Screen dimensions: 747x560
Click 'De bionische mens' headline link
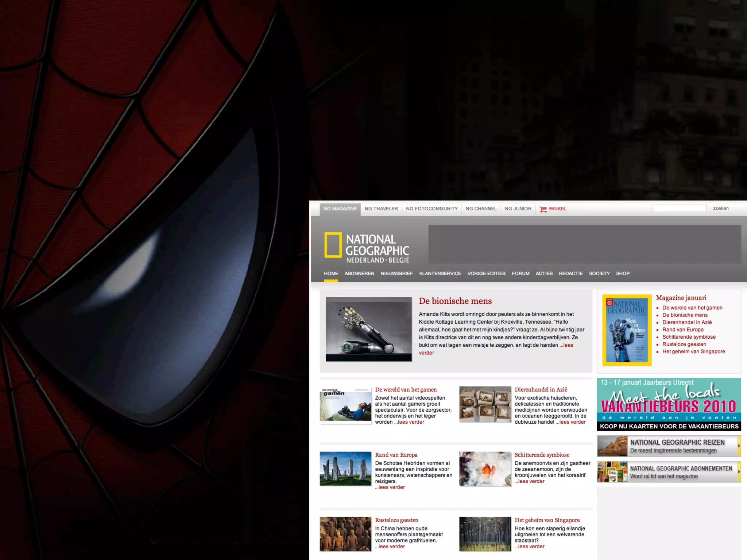[455, 301]
